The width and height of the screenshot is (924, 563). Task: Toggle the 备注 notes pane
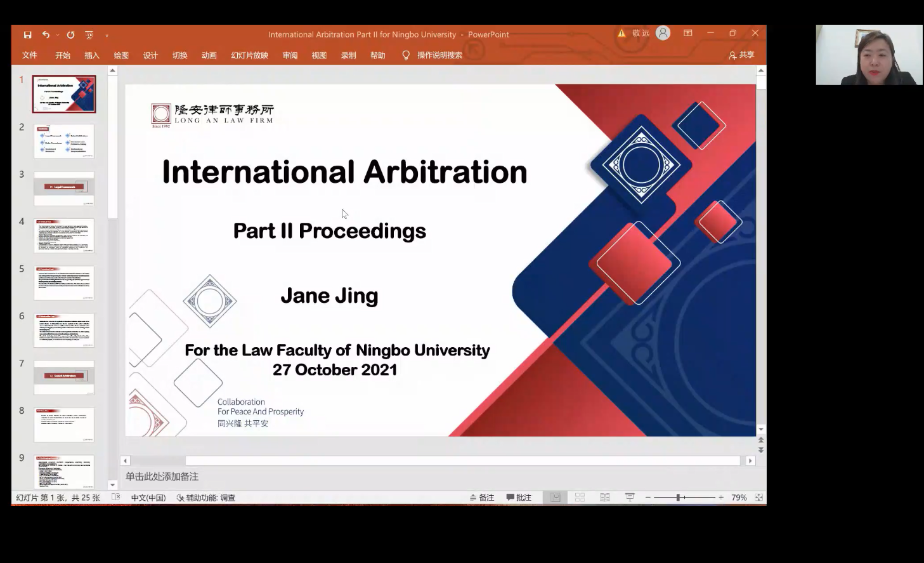coord(482,498)
